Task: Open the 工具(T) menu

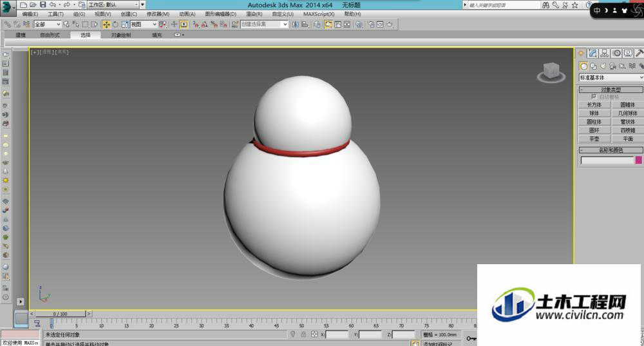Action: tap(55, 14)
